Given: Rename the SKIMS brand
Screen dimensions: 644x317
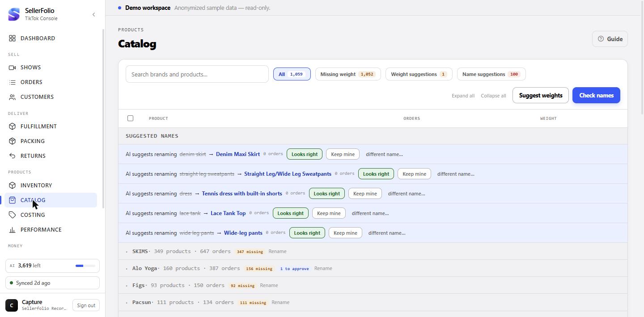Looking at the screenshot, I should tap(277, 252).
